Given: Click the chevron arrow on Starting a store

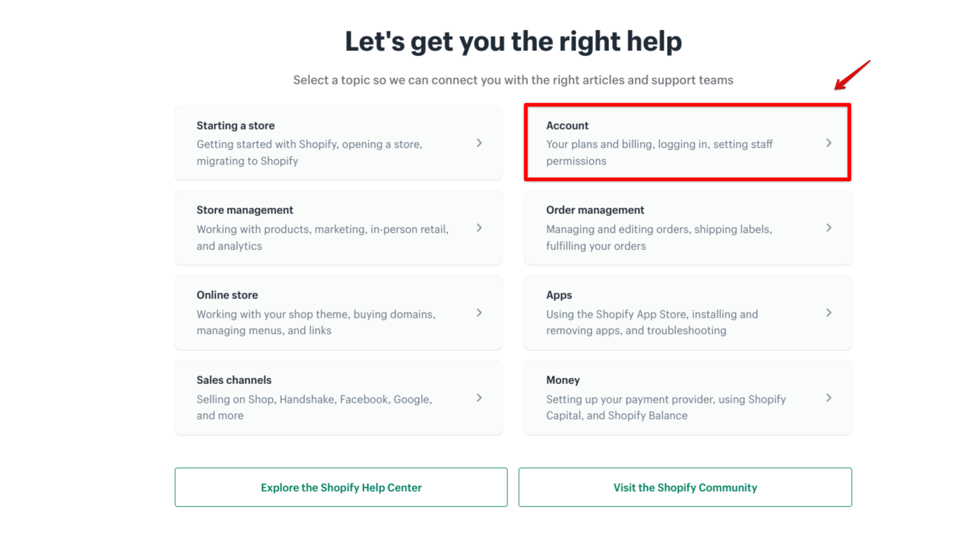Looking at the screenshot, I should click(479, 143).
